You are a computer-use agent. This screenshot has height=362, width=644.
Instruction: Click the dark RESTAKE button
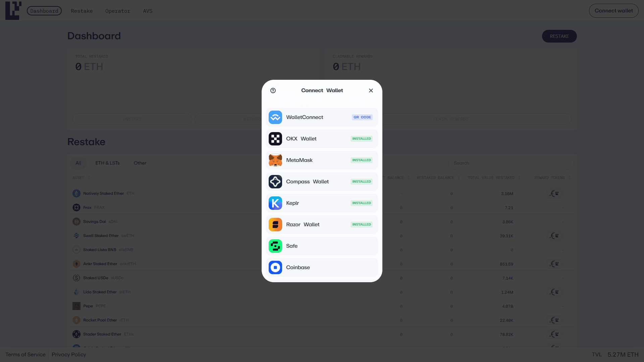(x=559, y=36)
